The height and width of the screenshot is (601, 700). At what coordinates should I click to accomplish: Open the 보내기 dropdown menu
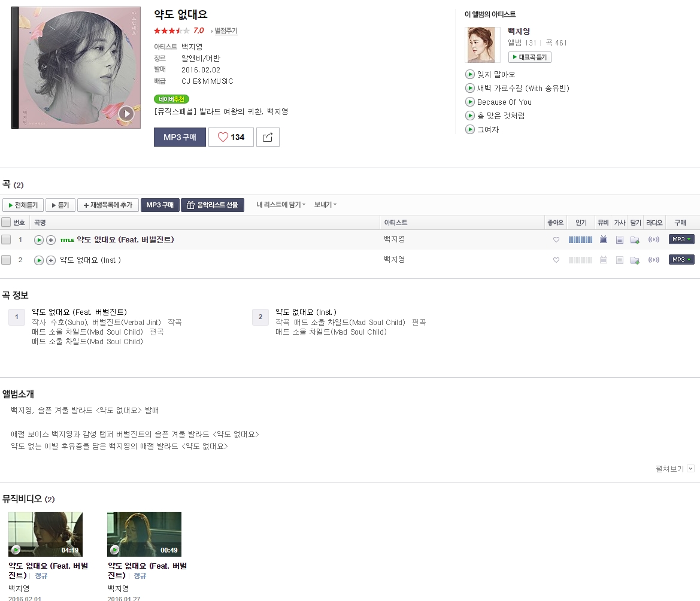325,204
